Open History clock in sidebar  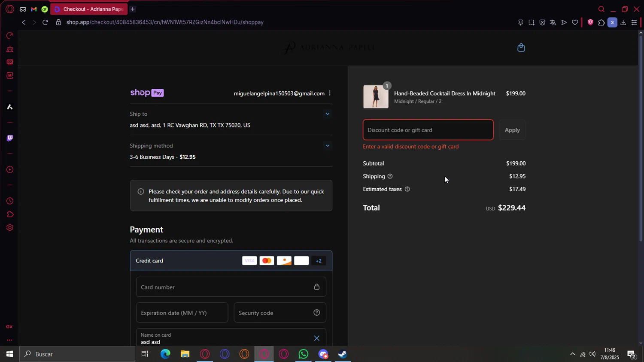[x=9, y=201]
